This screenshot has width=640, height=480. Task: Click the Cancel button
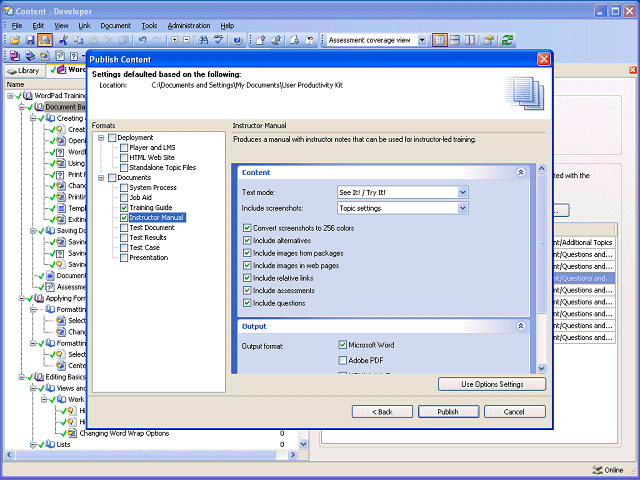(514, 412)
